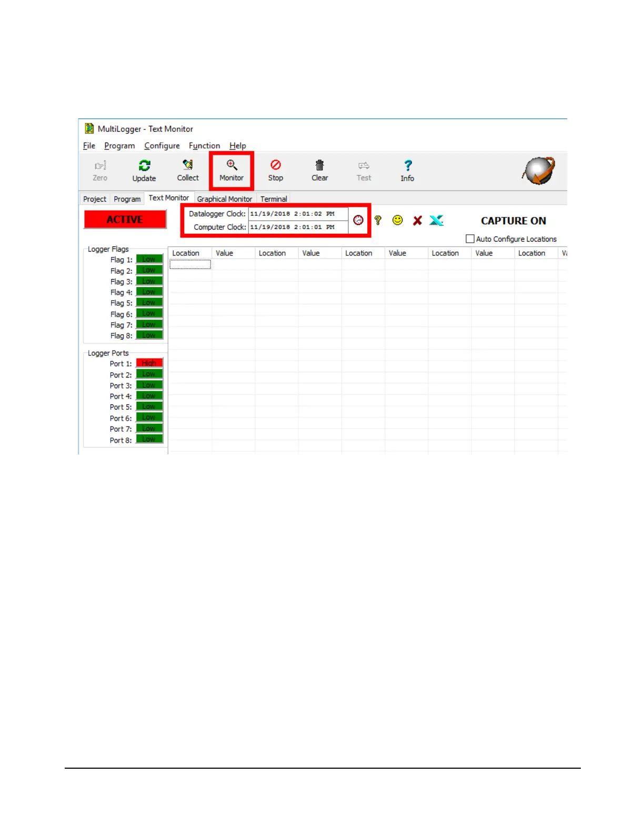The width and height of the screenshot is (644, 834).
Task: Toggle Flag 2 Low indicator
Action: pyautogui.click(x=149, y=270)
